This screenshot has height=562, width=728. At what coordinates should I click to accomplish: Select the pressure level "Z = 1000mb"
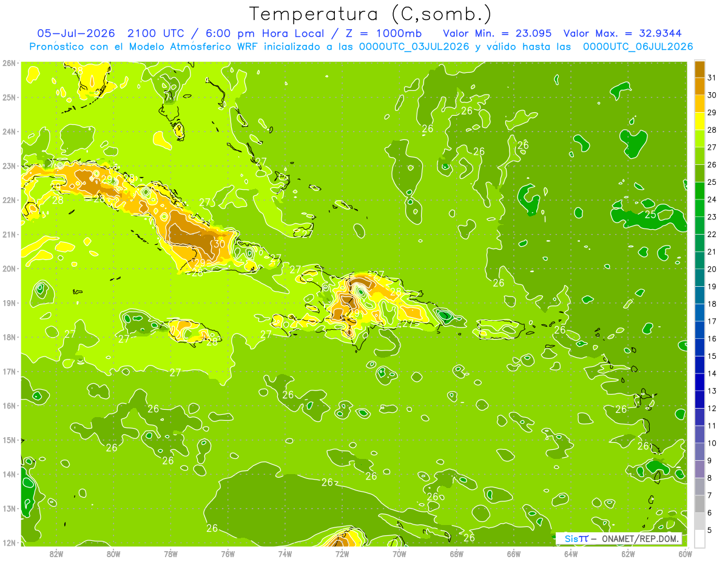[382, 33]
